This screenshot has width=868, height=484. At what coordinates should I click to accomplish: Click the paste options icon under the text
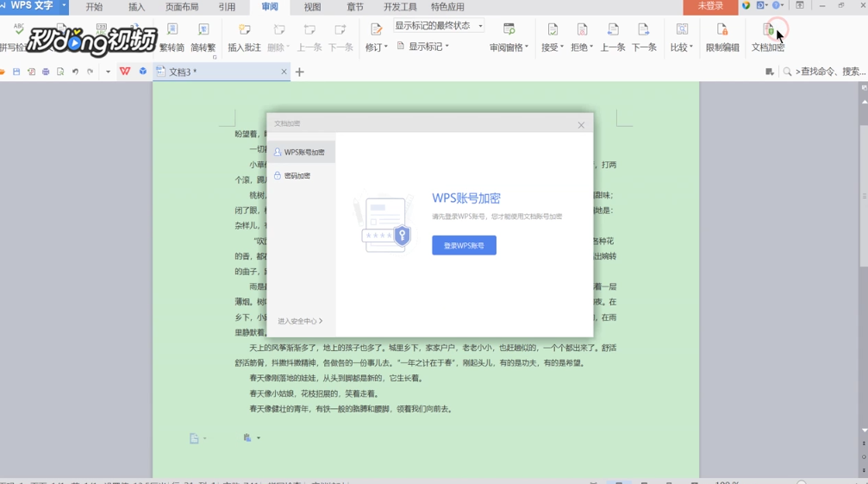[247, 437]
